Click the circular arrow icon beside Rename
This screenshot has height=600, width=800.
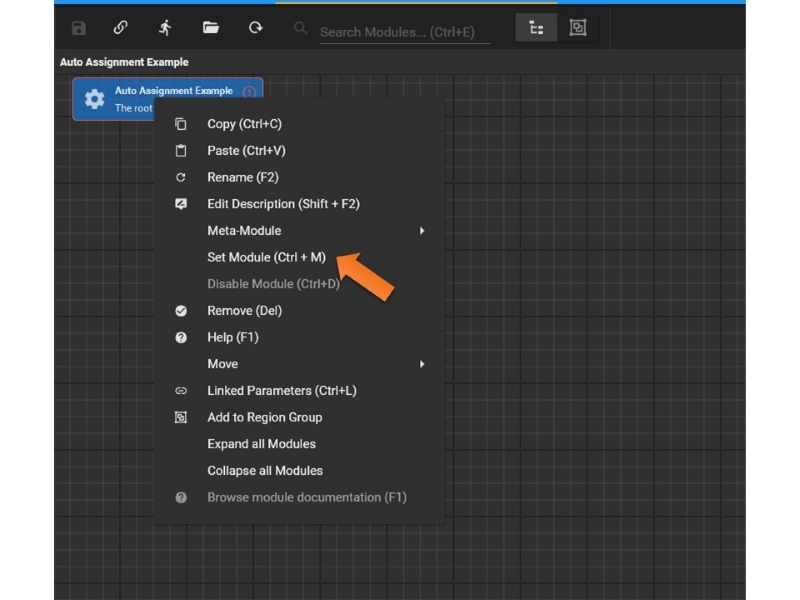click(181, 177)
